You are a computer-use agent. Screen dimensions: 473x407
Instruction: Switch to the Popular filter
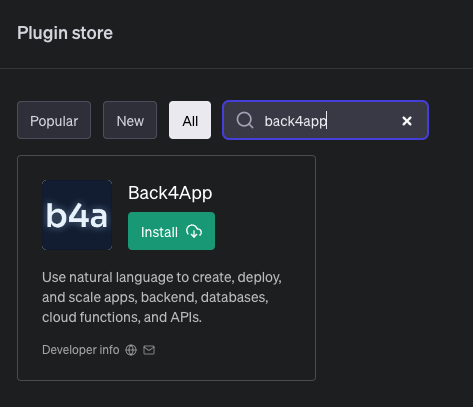pos(54,120)
